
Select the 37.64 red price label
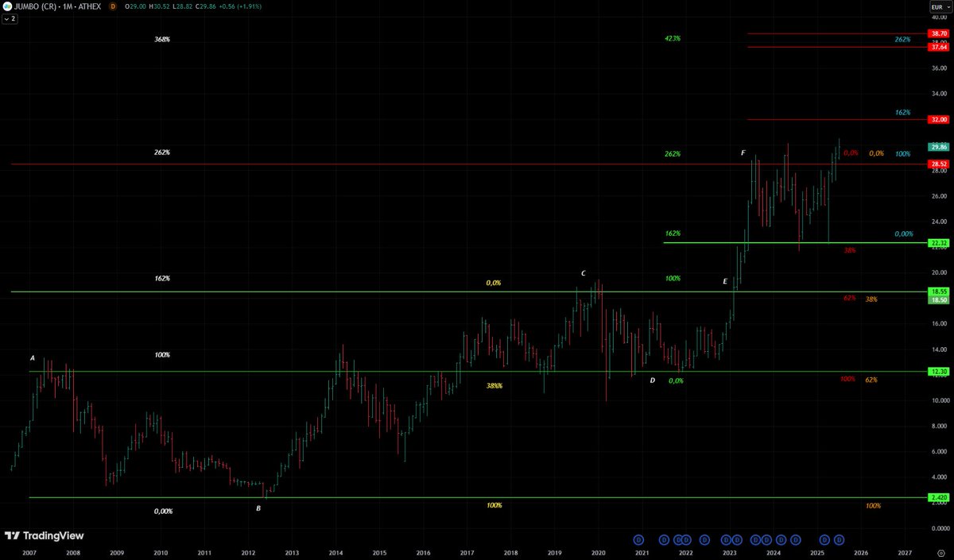[x=938, y=47]
